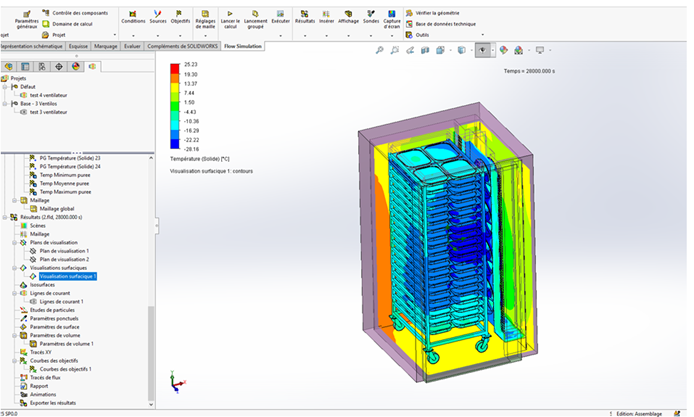The width and height of the screenshot is (694, 417).
Task: Click the apply scene icon in view toolbar
Action: point(518,50)
